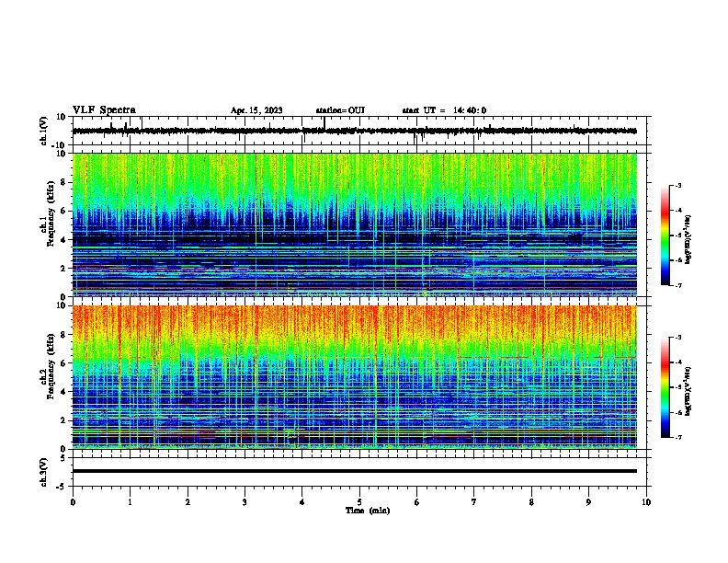Image resolution: width=728 pixels, height=563 pixels.
Task: Click the ch.1 voltage waveform trace
Action: (x=355, y=131)
